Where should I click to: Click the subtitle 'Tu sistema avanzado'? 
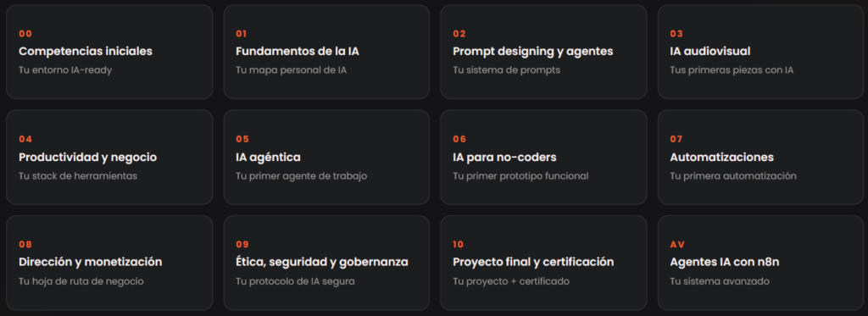coord(720,281)
